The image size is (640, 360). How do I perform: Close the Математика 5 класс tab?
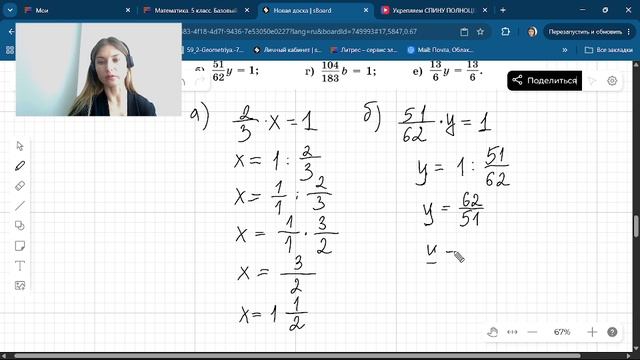[247, 10]
